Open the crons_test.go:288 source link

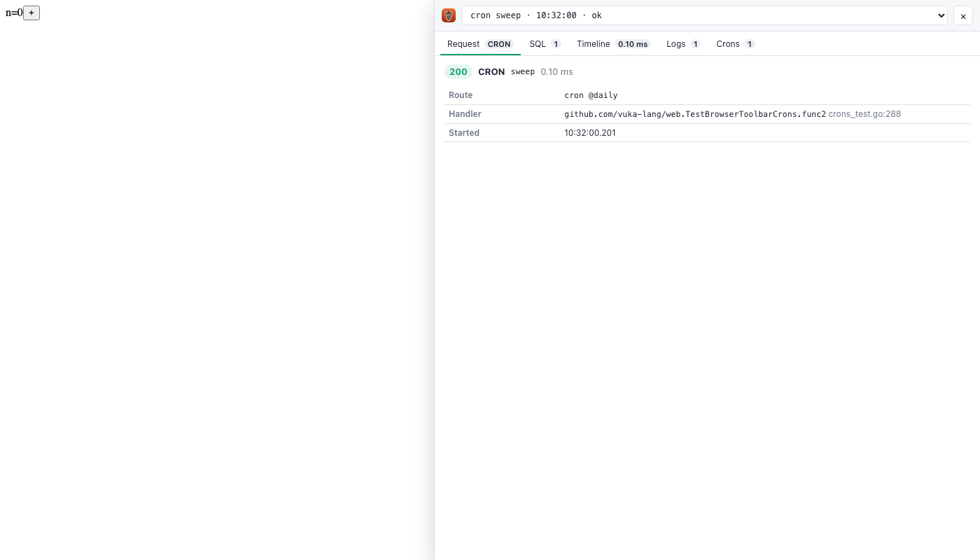click(x=864, y=114)
